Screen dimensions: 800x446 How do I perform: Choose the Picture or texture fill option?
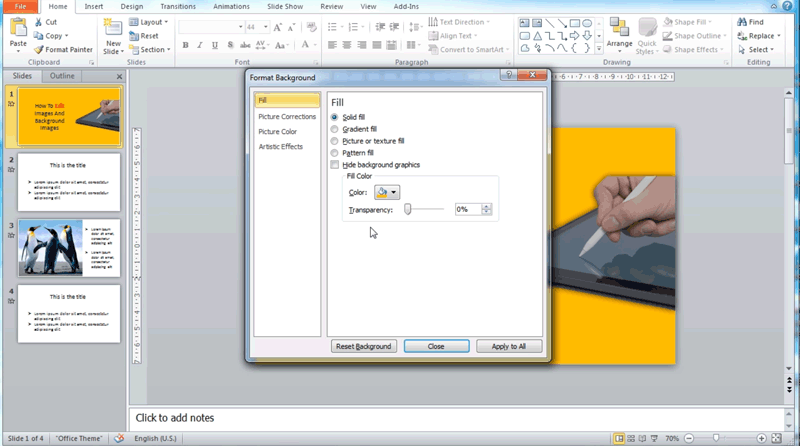335,141
